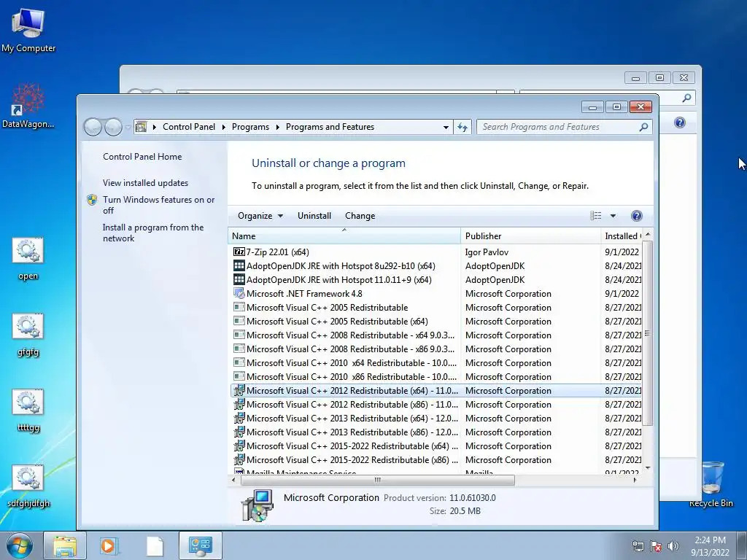Click help icon in the background window
747x560 pixels.
(680, 122)
